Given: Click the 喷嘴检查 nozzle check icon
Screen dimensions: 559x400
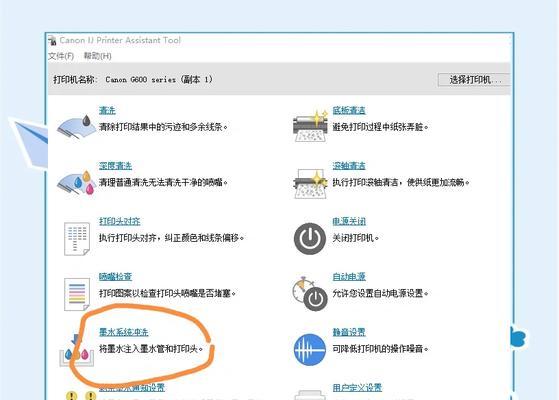Looking at the screenshot, I should [x=77, y=294].
